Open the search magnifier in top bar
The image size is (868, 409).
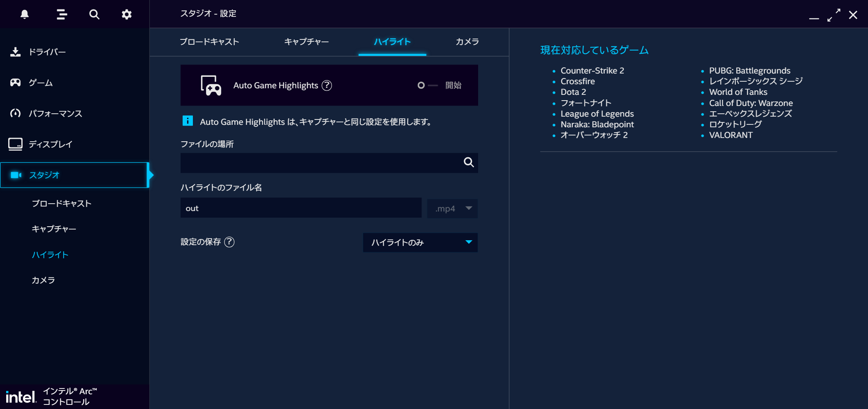pos(94,14)
